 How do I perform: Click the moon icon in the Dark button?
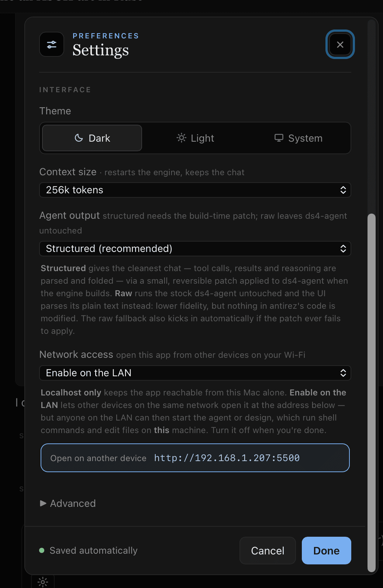[x=79, y=138]
